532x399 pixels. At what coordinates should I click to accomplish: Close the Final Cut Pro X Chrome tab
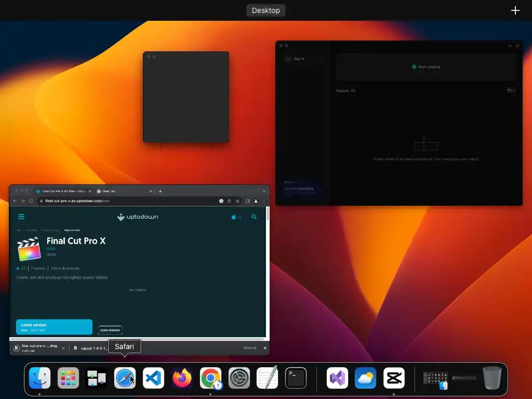click(x=90, y=191)
